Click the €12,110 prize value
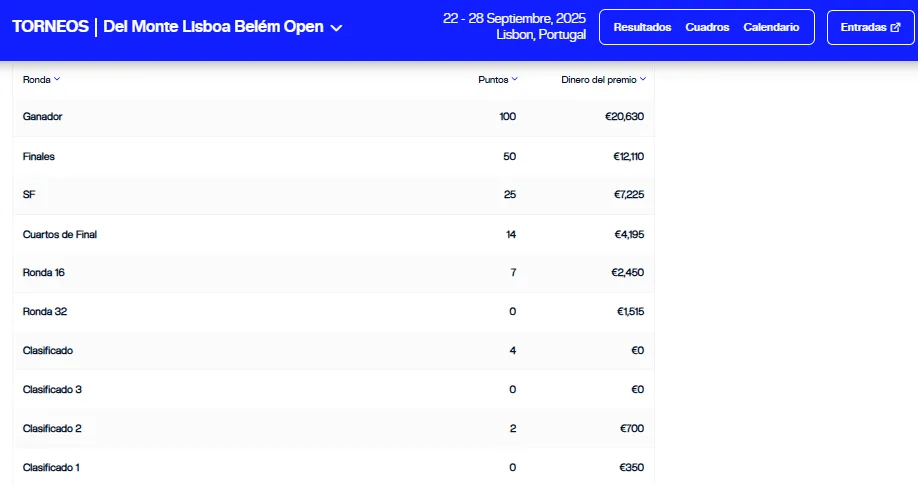Viewport: 918px width, 487px height. (628, 156)
